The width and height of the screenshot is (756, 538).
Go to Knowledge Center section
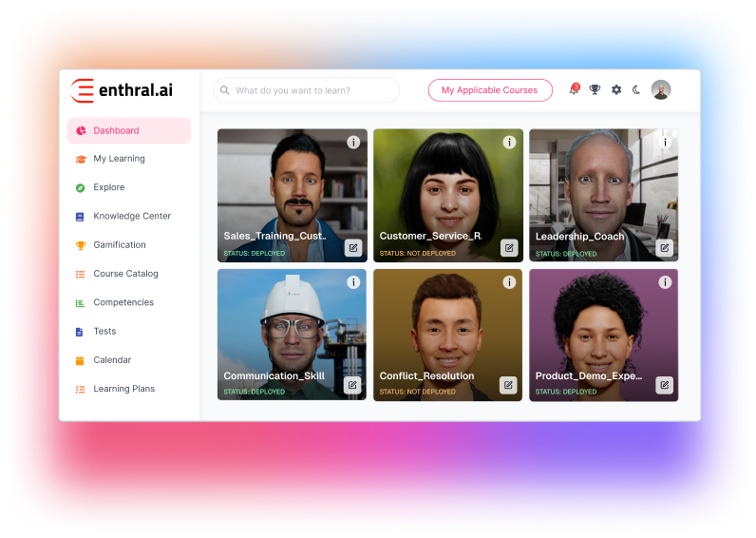pos(131,216)
